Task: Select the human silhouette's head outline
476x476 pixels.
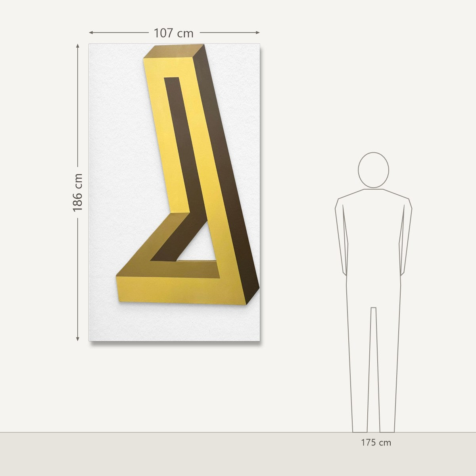Action: [373, 170]
